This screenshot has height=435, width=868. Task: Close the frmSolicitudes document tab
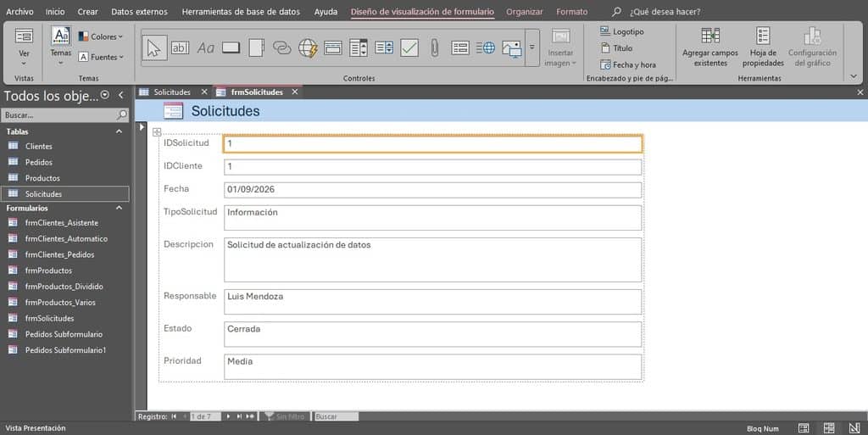pyautogui.click(x=295, y=92)
